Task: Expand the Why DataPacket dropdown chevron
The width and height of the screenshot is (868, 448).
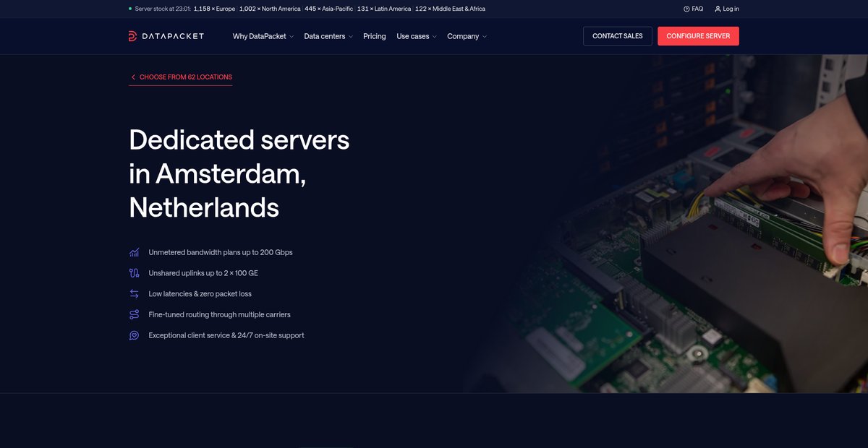Action: point(292,37)
